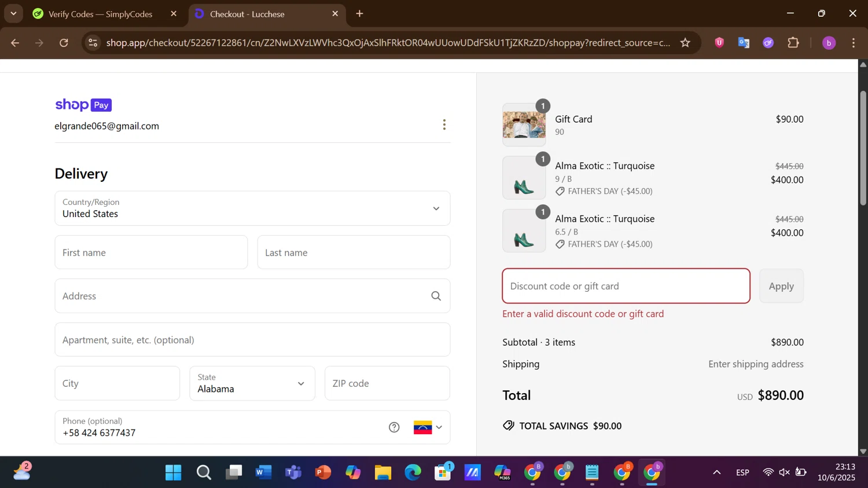Close the Verify Codes — SimplyCodes tab
868x488 pixels.
coord(174,14)
